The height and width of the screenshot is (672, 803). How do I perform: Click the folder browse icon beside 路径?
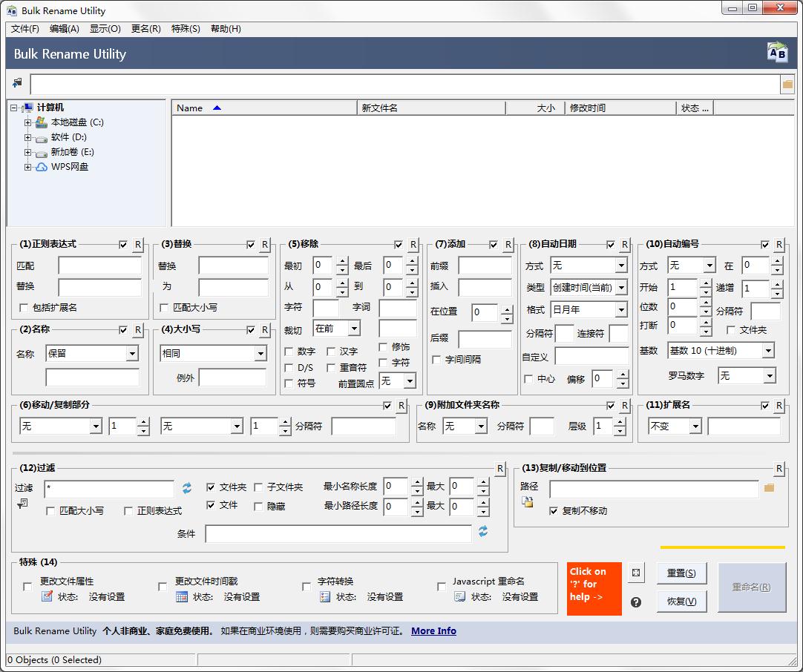pyautogui.click(x=769, y=489)
